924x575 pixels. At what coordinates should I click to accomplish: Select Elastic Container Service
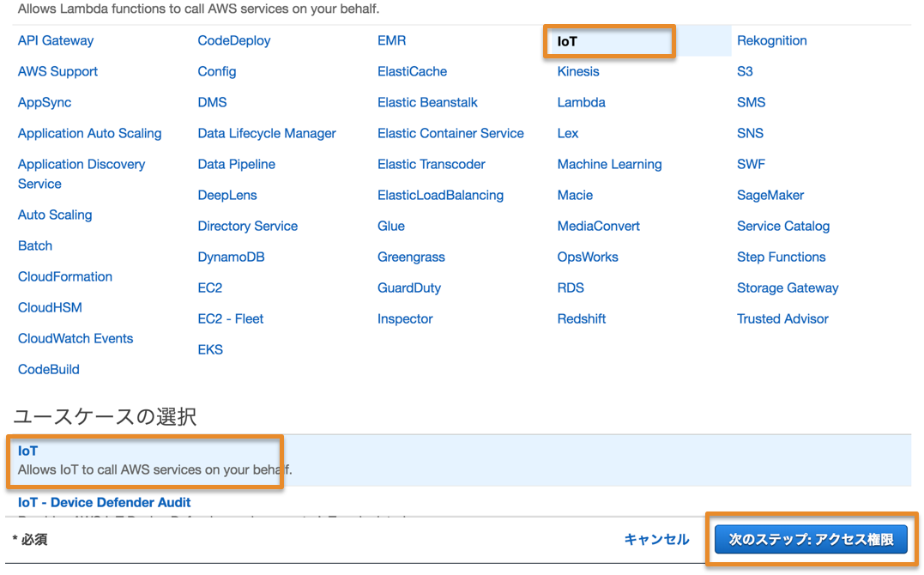pos(450,133)
